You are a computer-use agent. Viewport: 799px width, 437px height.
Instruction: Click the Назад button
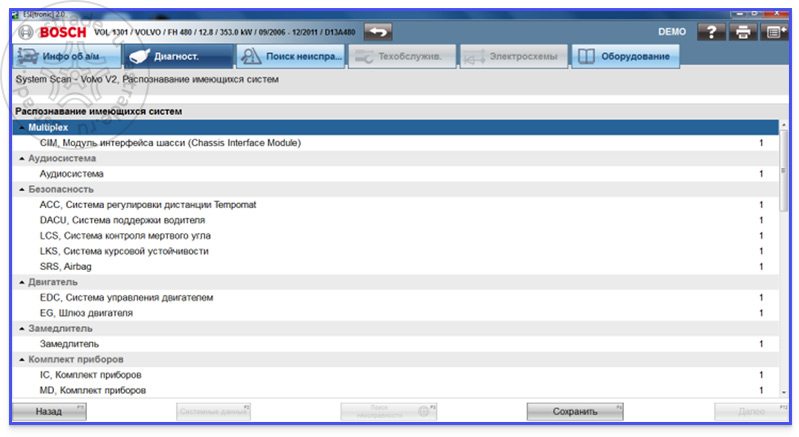[x=49, y=412]
